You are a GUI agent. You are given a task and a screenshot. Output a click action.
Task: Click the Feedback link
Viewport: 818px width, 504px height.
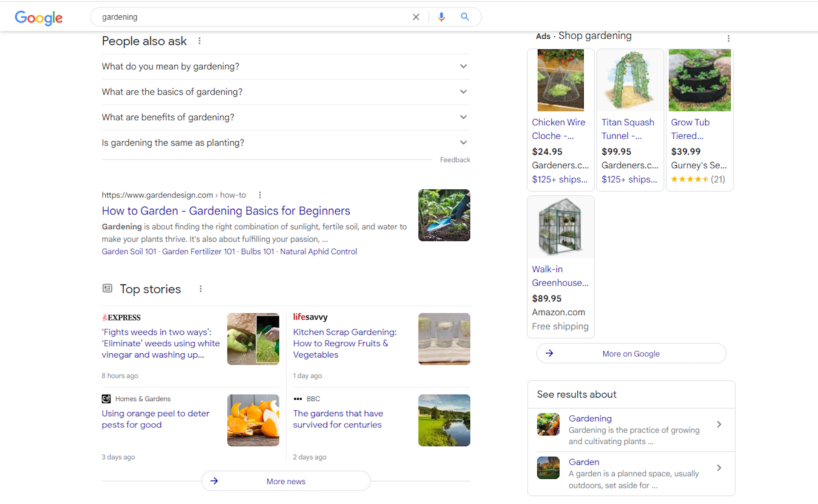[455, 160]
